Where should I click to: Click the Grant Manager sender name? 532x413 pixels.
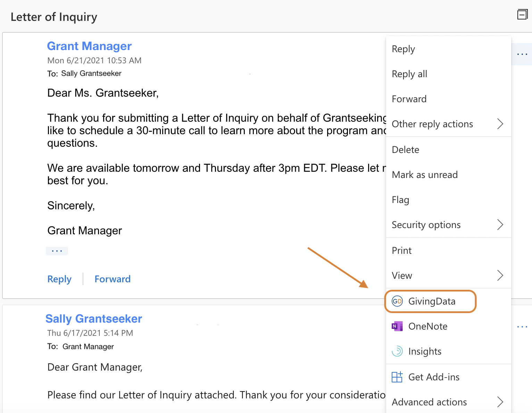click(x=89, y=46)
